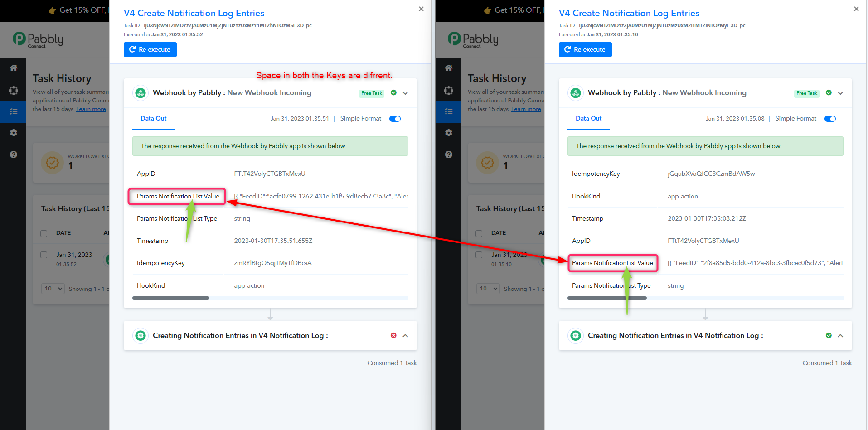Click the integrations icon below home in left sidebar
Viewport: 868px width, 430px height.
(14, 91)
